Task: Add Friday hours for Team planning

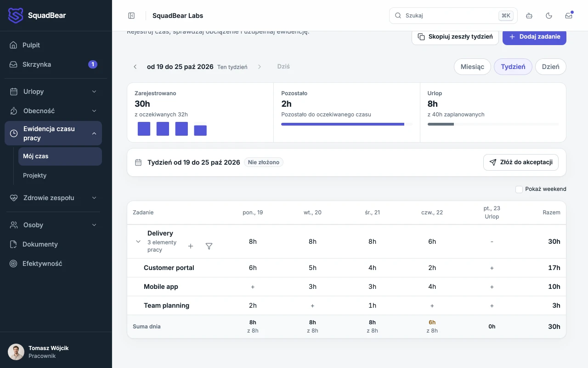Action: (492, 305)
